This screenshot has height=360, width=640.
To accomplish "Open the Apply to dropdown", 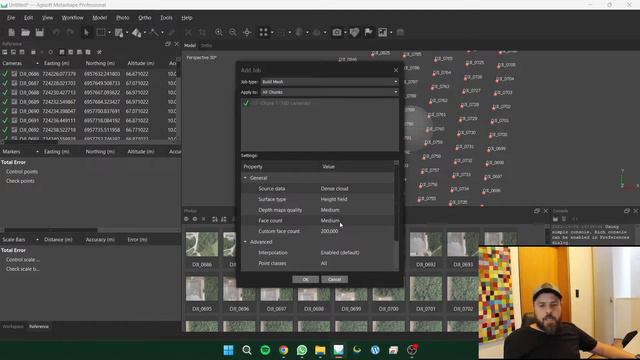I will point(329,92).
